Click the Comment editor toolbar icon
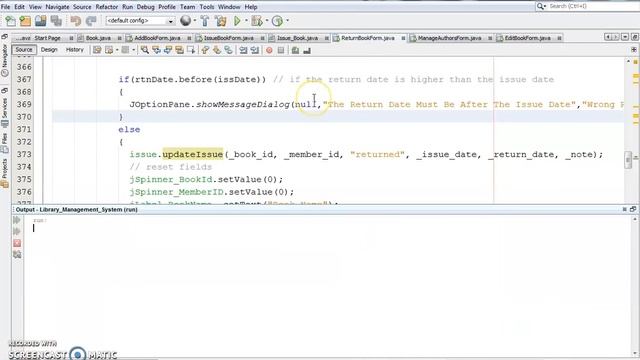This screenshot has height=360, width=640. click(x=295, y=50)
